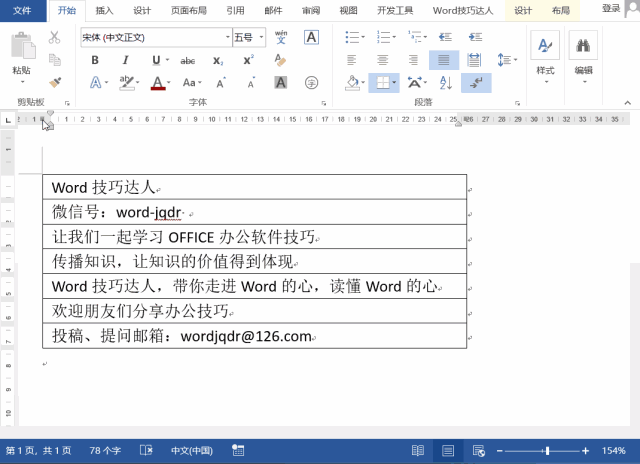Image resolution: width=640 pixels, height=464 pixels.
Task: Switch to the Insert tab
Action: (104, 11)
